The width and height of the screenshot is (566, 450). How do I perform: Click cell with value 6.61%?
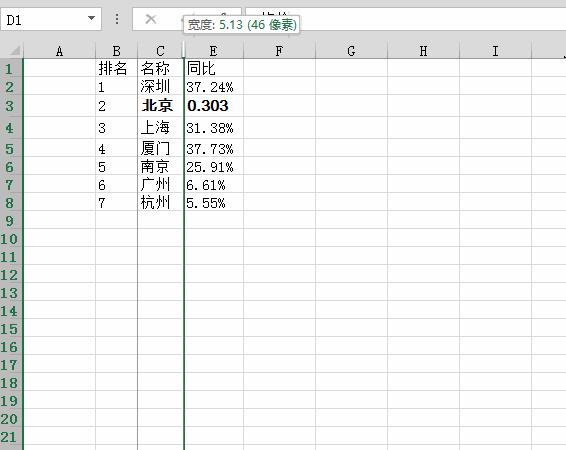coord(214,184)
